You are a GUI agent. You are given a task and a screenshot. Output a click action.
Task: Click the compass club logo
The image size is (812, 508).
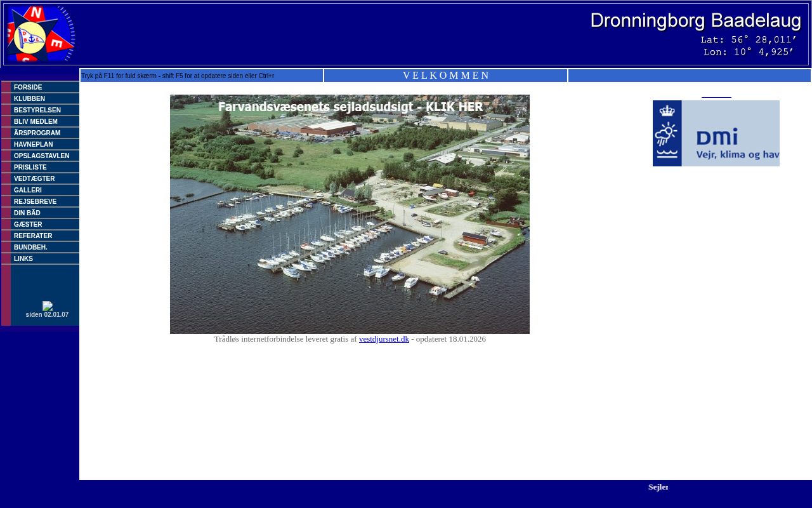(x=41, y=34)
